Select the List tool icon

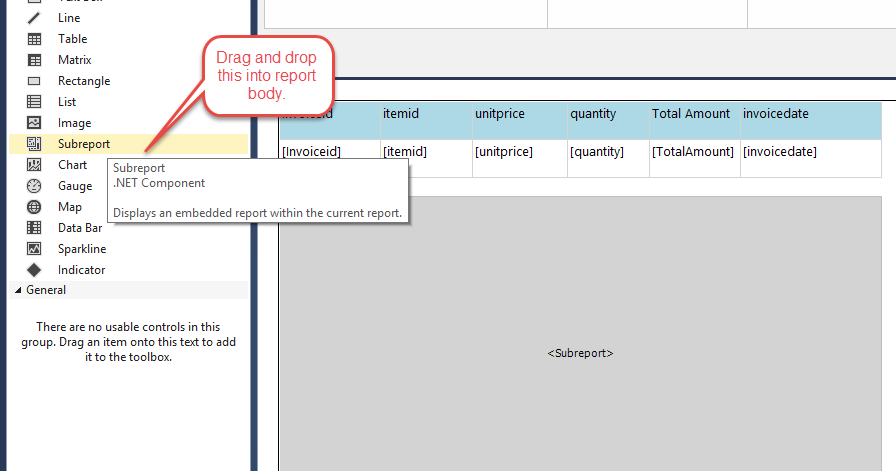(34, 102)
